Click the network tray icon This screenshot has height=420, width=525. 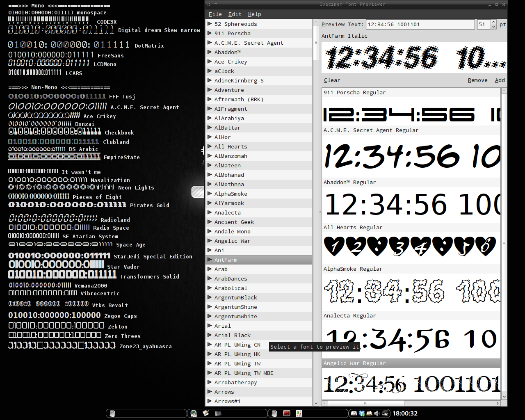pyautogui.click(x=385, y=413)
